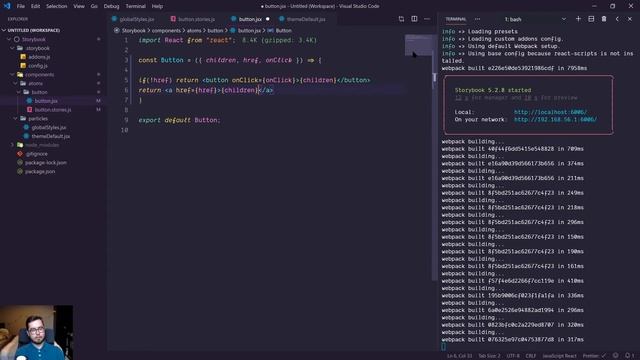
Task: Kill the terminal with the trash icon
Action: coord(604,19)
